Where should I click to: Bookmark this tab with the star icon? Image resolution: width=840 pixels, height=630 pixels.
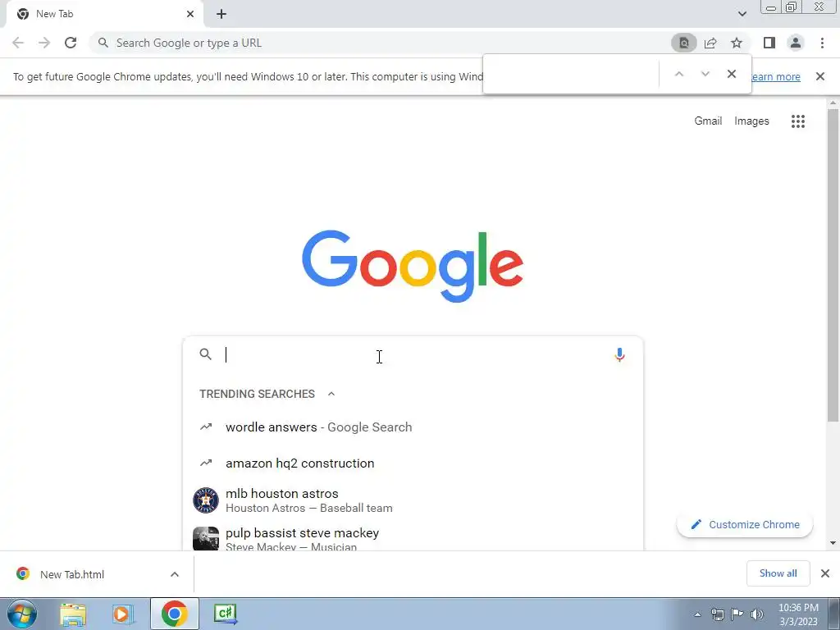[737, 43]
